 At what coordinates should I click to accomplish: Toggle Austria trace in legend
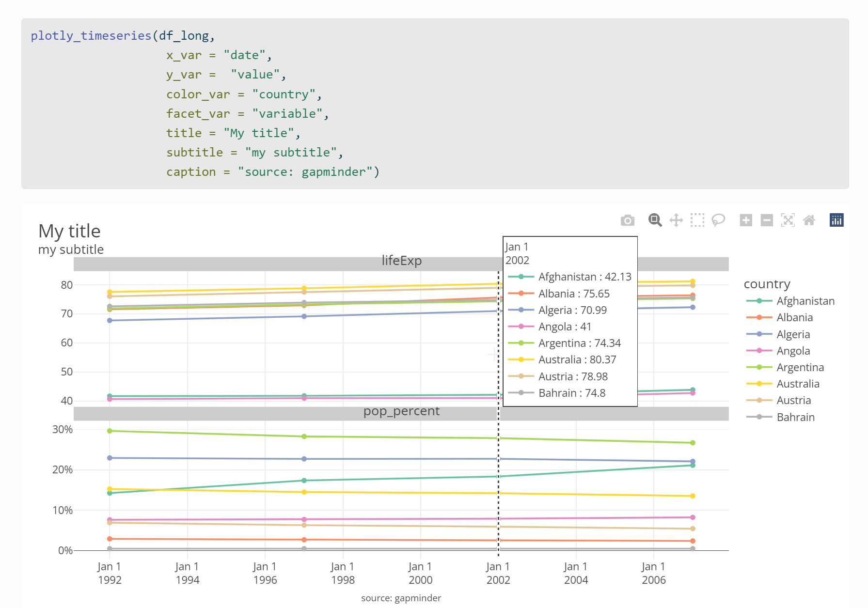point(779,400)
